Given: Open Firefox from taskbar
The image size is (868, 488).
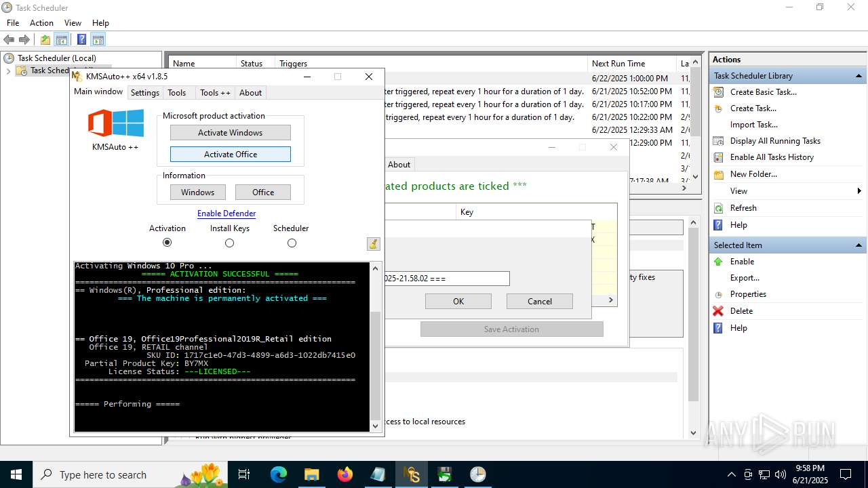Looking at the screenshot, I should coord(345,474).
